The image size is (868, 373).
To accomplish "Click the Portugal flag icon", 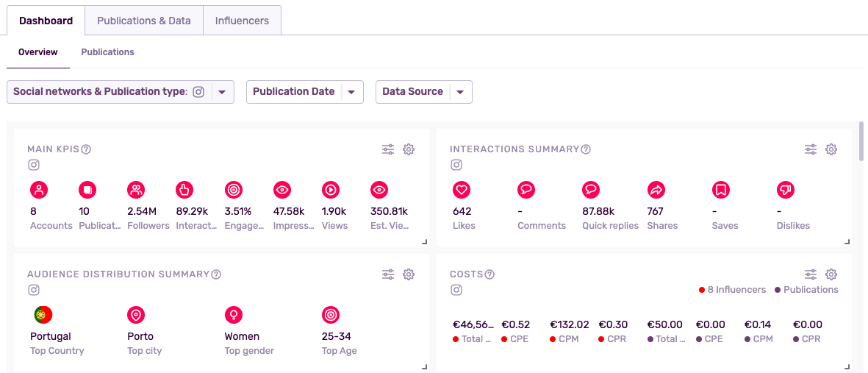I will (43, 316).
